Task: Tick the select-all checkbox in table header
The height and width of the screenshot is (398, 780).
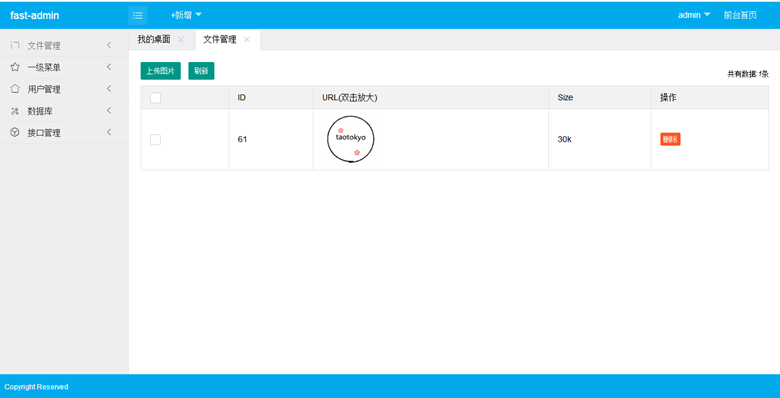Action: pos(155,98)
